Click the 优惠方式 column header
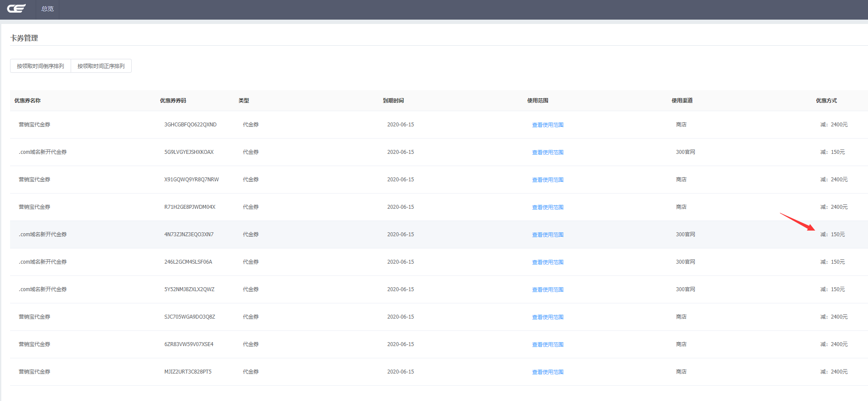868x401 pixels. pyautogui.click(x=826, y=101)
